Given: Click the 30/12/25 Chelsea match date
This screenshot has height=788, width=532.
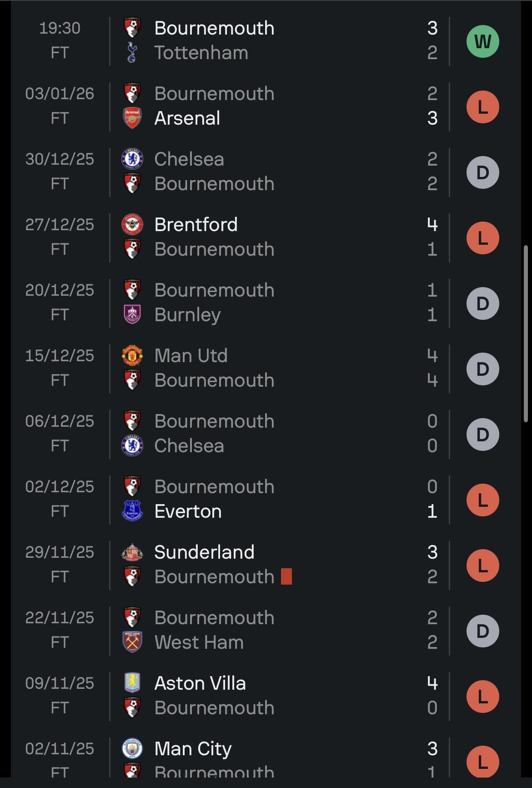Looking at the screenshot, I should coord(60,159).
